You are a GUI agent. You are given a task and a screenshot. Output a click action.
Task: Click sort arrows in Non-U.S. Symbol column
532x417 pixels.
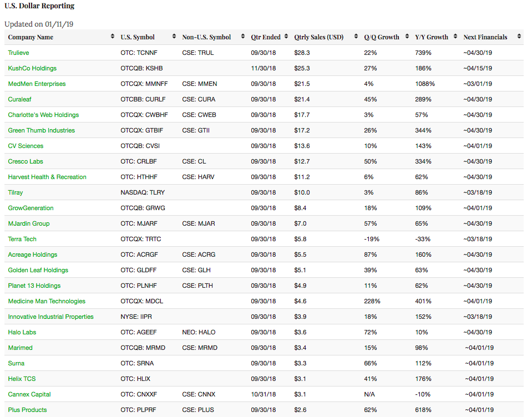(x=243, y=37)
